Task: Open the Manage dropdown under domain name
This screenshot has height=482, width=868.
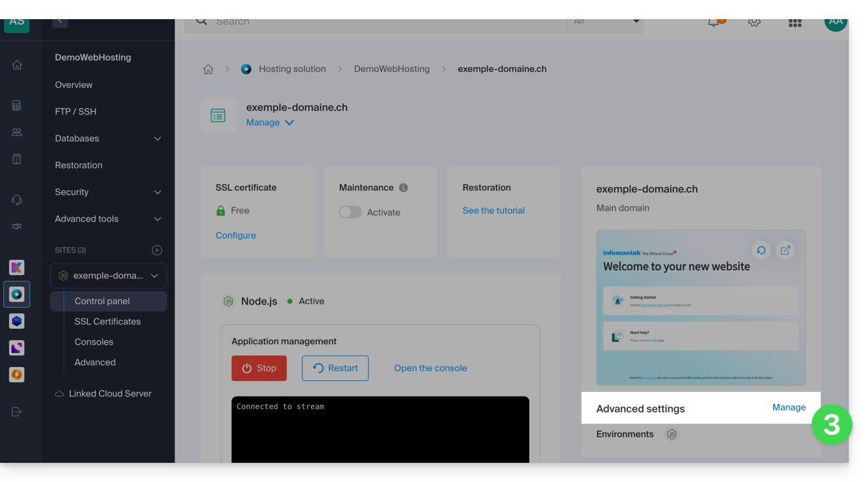Action: (x=270, y=123)
